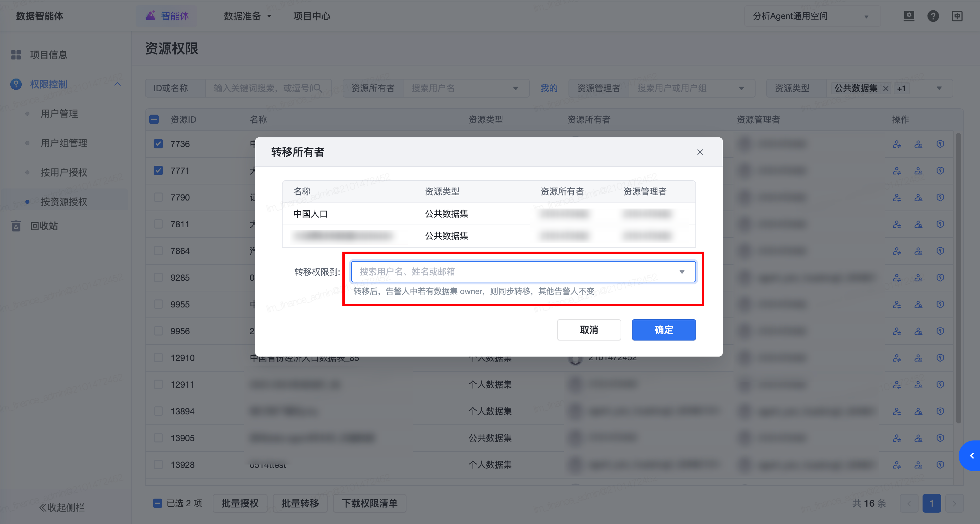Viewport: 980px width, 524px height.
Task: Click transfer owner icon for row 12910
Action: 897,358
